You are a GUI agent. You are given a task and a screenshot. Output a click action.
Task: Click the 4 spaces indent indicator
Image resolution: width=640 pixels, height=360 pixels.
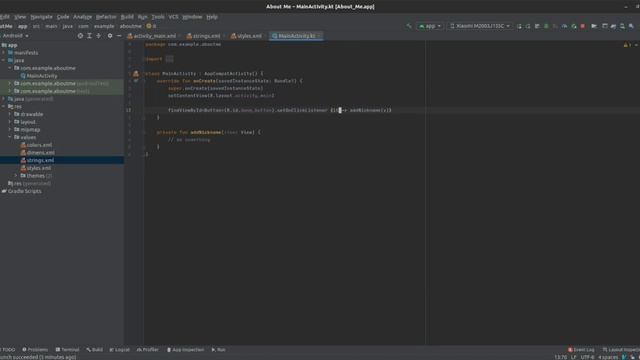click(x=608, y=357)
